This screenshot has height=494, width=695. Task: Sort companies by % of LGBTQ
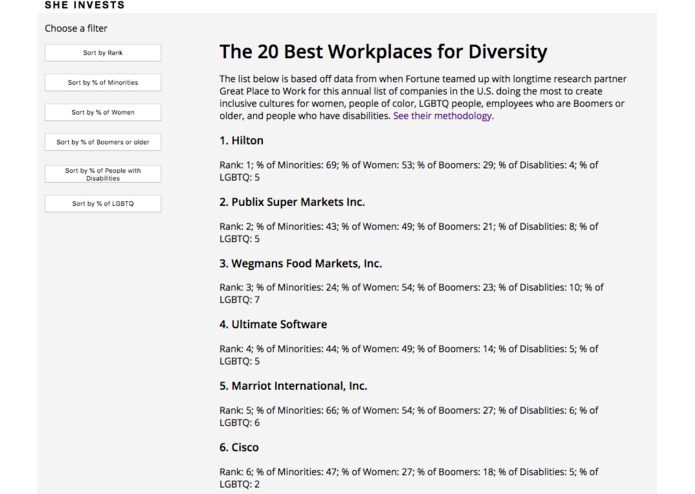click(103, 203)
